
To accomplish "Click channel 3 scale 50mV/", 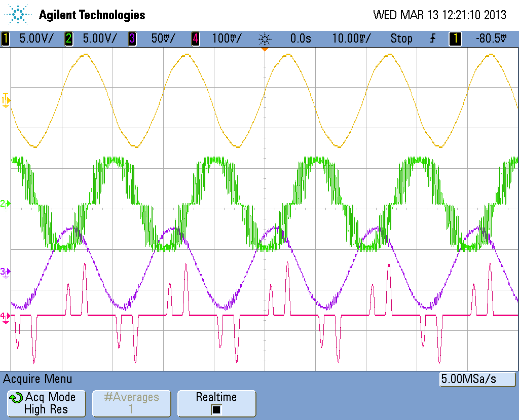I will click(164, 39).
